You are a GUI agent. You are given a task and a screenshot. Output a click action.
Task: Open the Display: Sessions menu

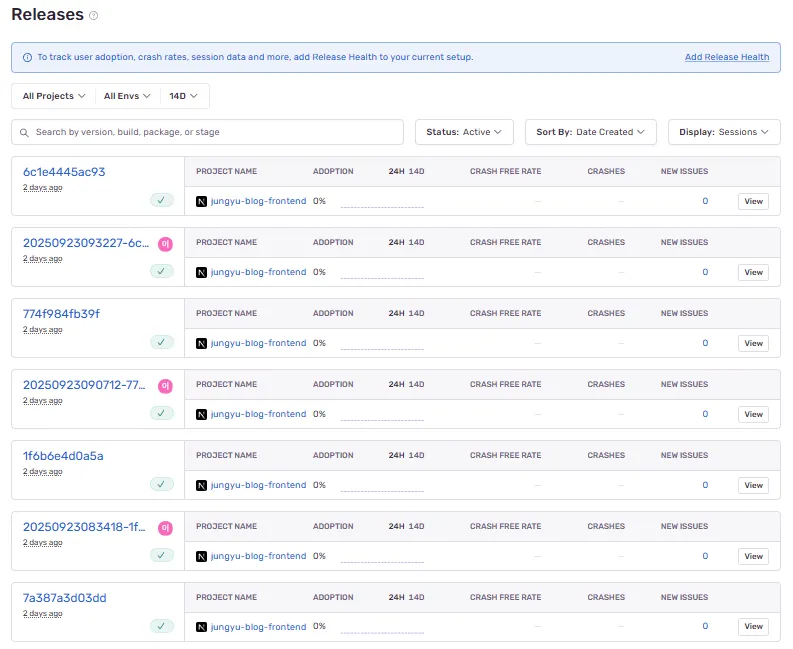[723, 132]
